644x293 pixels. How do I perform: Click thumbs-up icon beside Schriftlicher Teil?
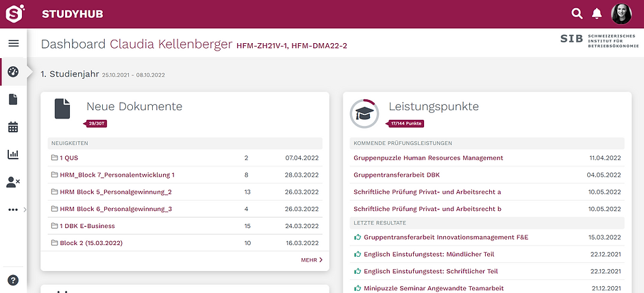tap(358, 271)
